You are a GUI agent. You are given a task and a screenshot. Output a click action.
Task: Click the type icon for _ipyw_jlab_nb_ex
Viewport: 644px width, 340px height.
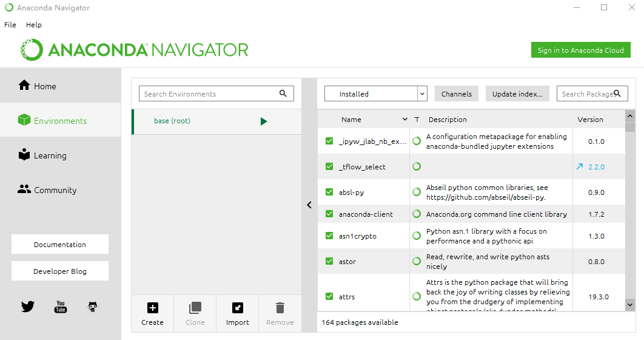(x=417, y=141)
